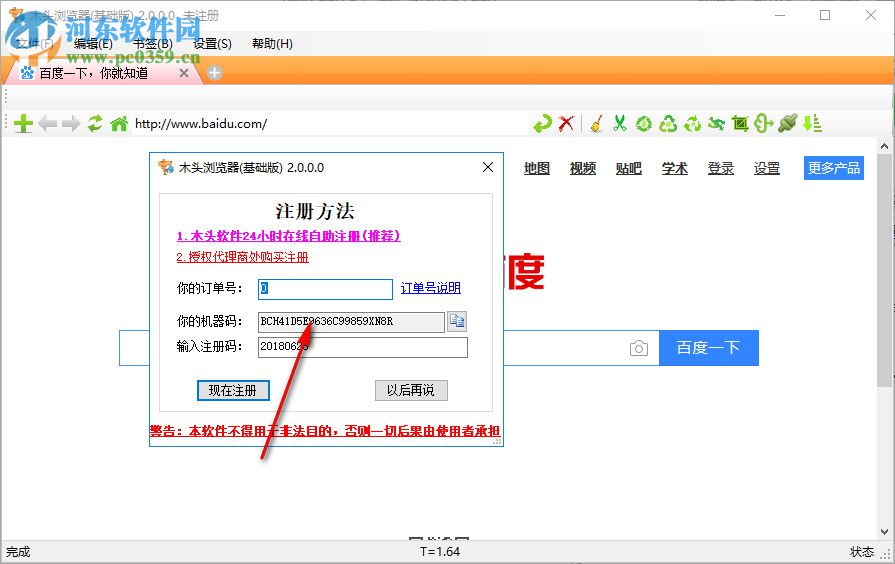Open the 编辑(E) menu
Screen dimensions: 895x564
[x=93, y=44]
